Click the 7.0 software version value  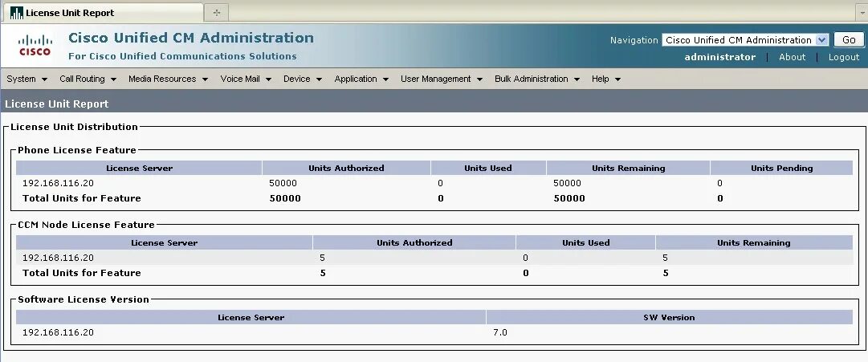(x=500, y=332)
